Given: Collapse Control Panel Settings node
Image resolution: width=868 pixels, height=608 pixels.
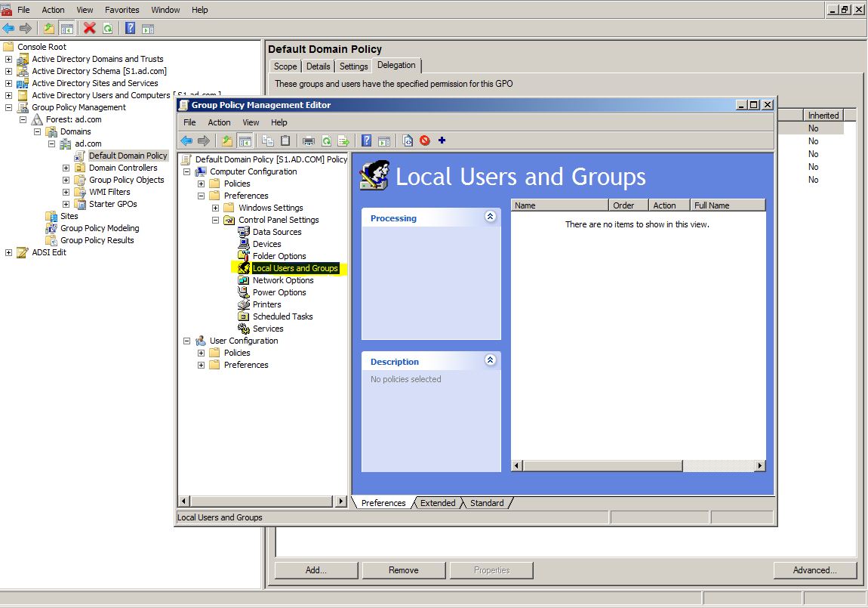Looking at the screenshot, I should click(215, 221).
